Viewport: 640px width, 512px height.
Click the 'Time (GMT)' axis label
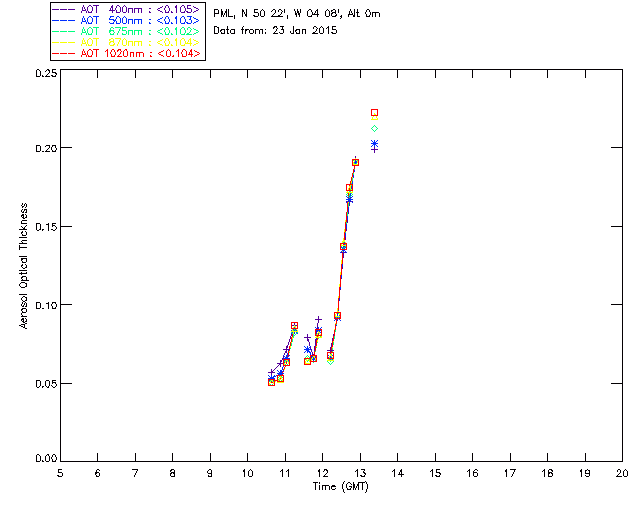(340, 487)
